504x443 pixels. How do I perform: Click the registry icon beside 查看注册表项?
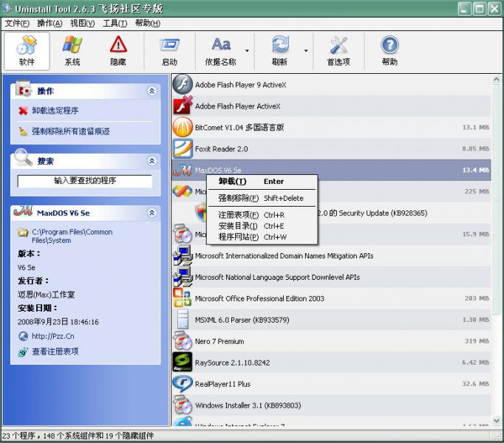(x=23, y=351)
